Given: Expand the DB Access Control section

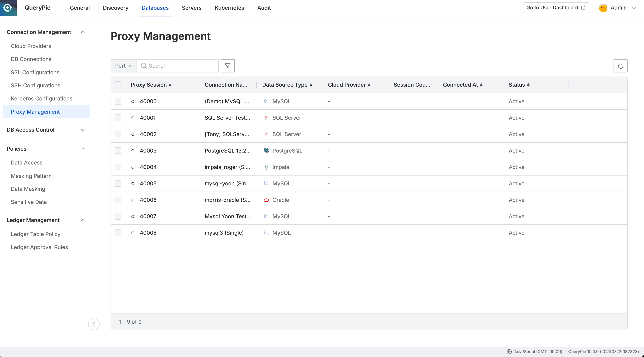Looking at the screenshot, I should click(83, 130).
